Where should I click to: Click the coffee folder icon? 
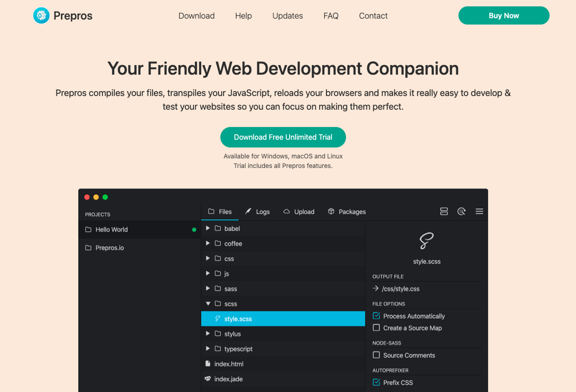218,243
